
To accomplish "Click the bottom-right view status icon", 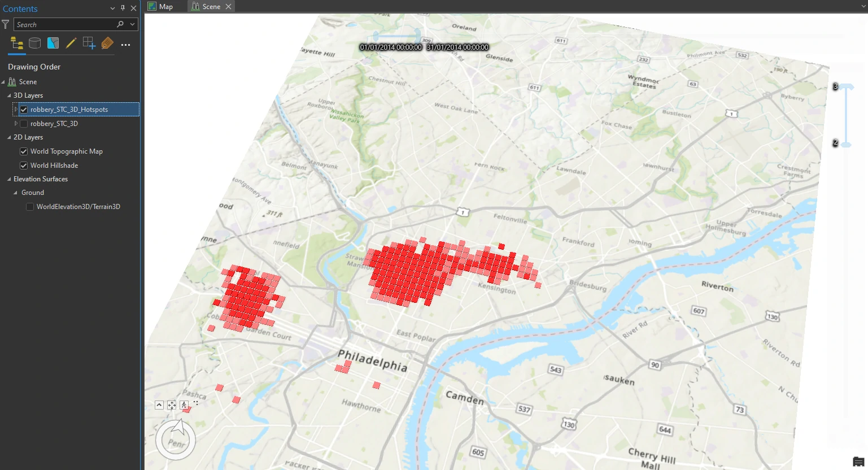I will pyautogui.click(x=858, y=462).
